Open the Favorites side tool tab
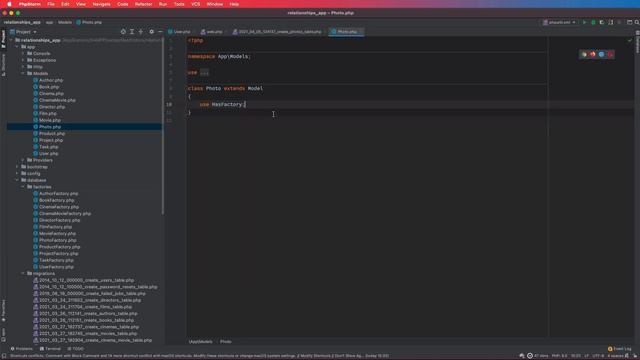Screen dimensions: 640x360 point(3,311)
